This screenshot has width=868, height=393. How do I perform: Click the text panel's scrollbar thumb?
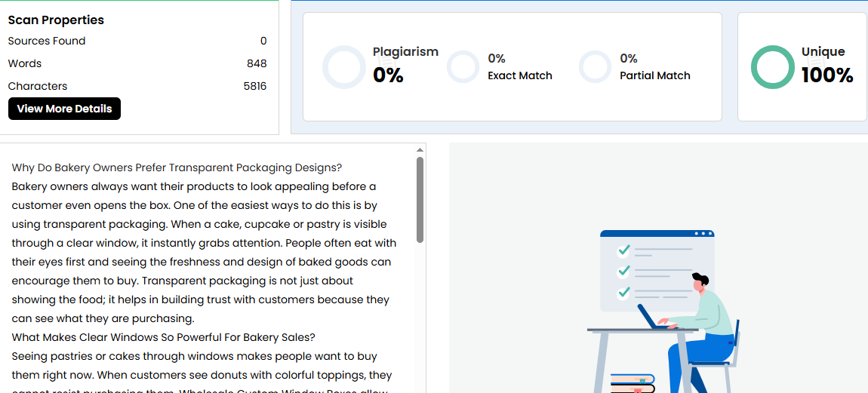point(420,200)
